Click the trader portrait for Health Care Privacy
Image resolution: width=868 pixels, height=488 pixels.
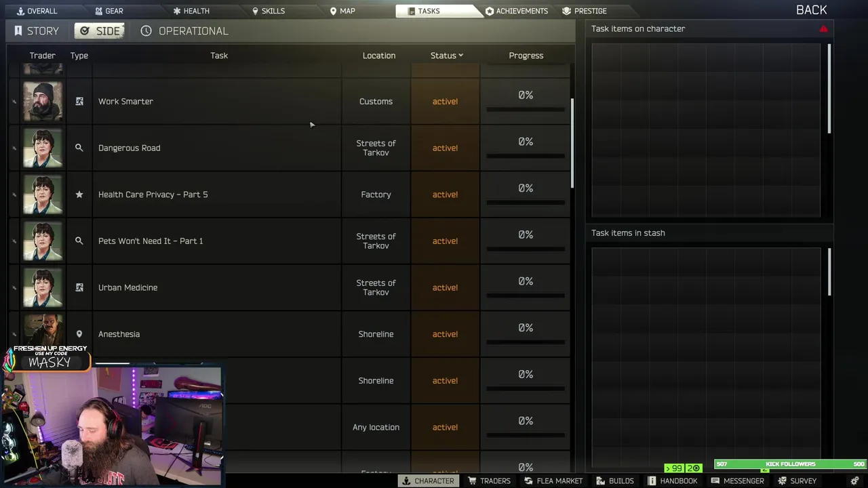(43, 195)
